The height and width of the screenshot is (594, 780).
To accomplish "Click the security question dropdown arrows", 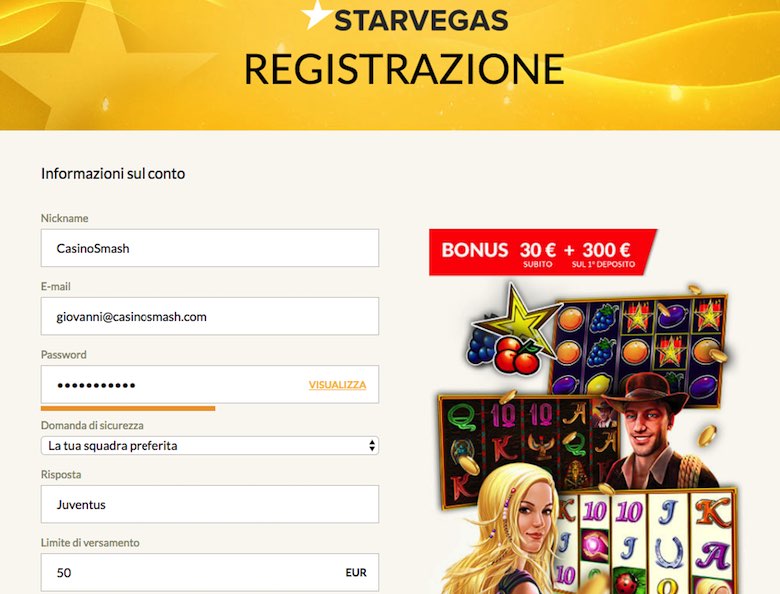I will (372, 446).
